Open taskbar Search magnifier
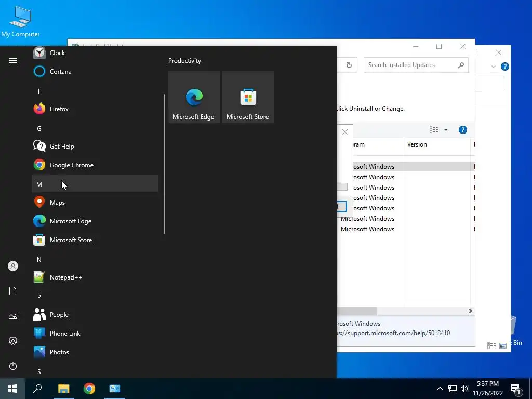Image resolution: width=532 pixels, height=399 pixels. (37, 389)
